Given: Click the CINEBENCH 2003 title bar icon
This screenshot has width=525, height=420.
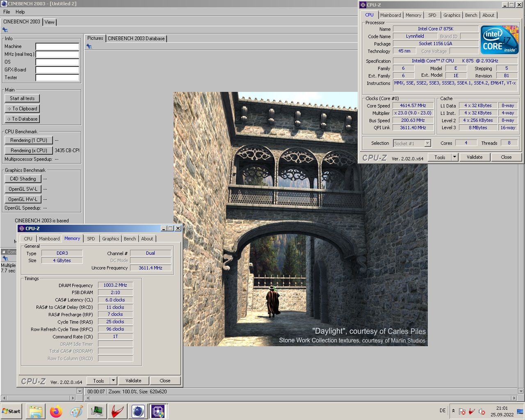Looking at the screenshot, I should click(x=4, y=4).
